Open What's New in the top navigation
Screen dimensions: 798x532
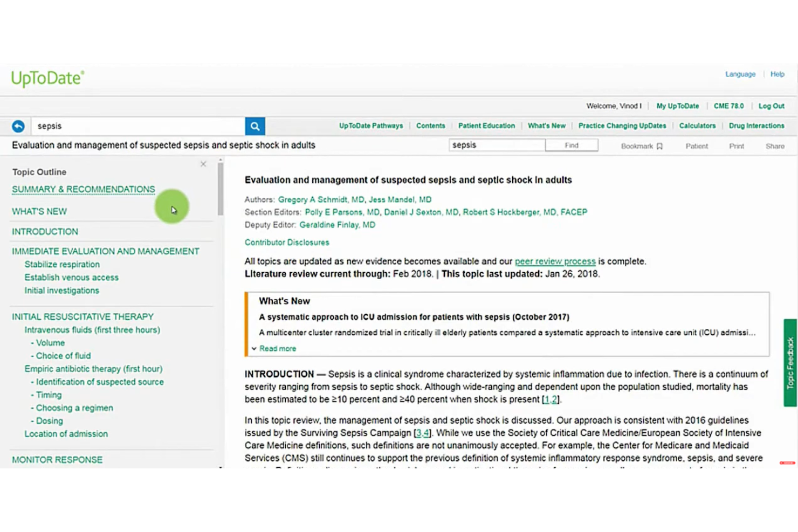[x=547, y=126]
